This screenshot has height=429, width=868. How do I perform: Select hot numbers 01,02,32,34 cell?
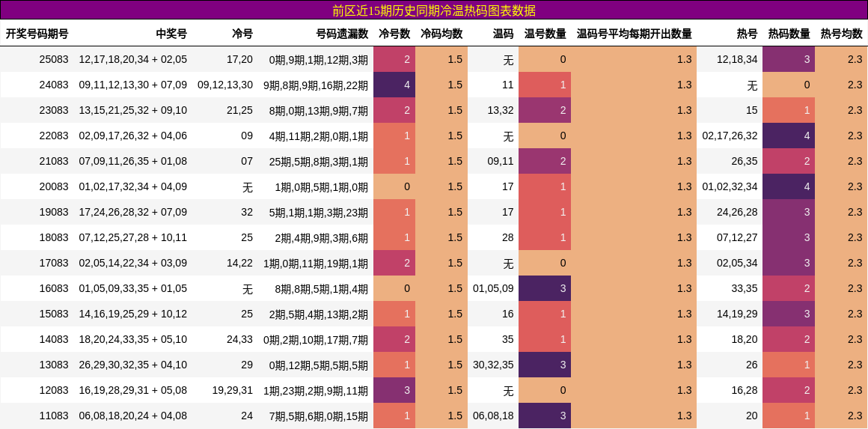click(730, 186)
